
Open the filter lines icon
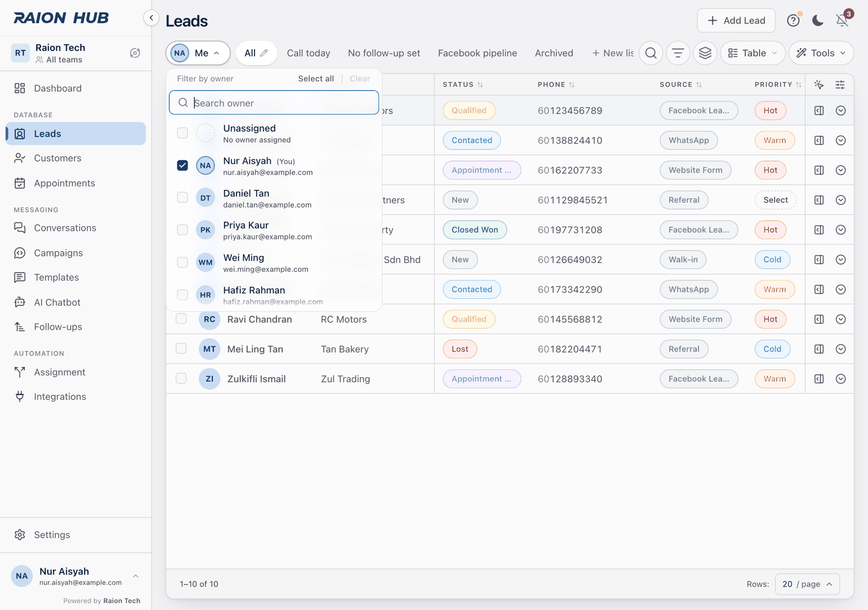click(678, 53)
